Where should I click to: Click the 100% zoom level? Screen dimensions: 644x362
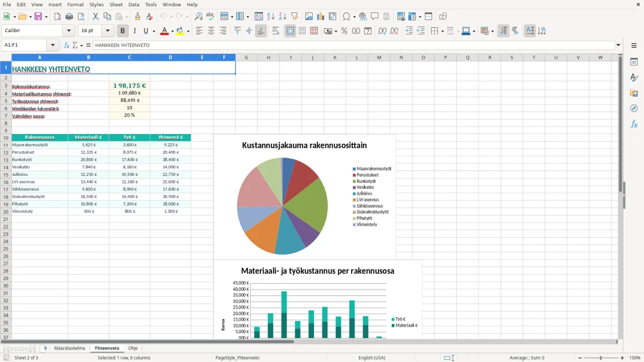(x=635, y=358)
